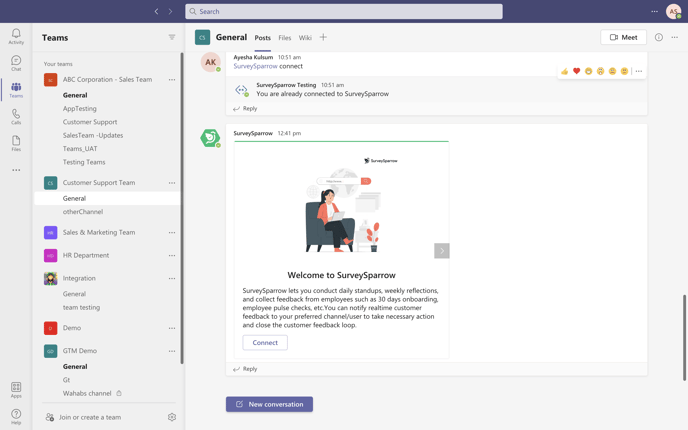This screenshot has height=430, width=688.
Task: Click the Welcome card illustration image
Action: point(341,204)
